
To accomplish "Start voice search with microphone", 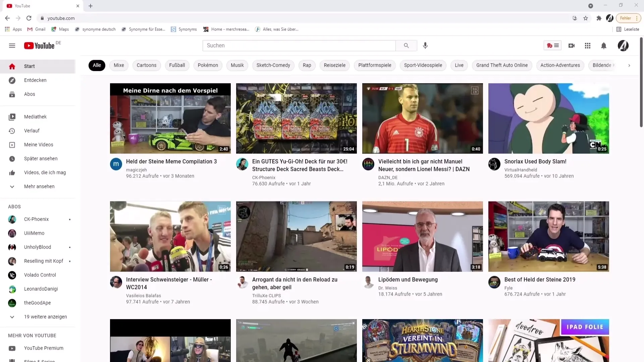I will [425, 46].
